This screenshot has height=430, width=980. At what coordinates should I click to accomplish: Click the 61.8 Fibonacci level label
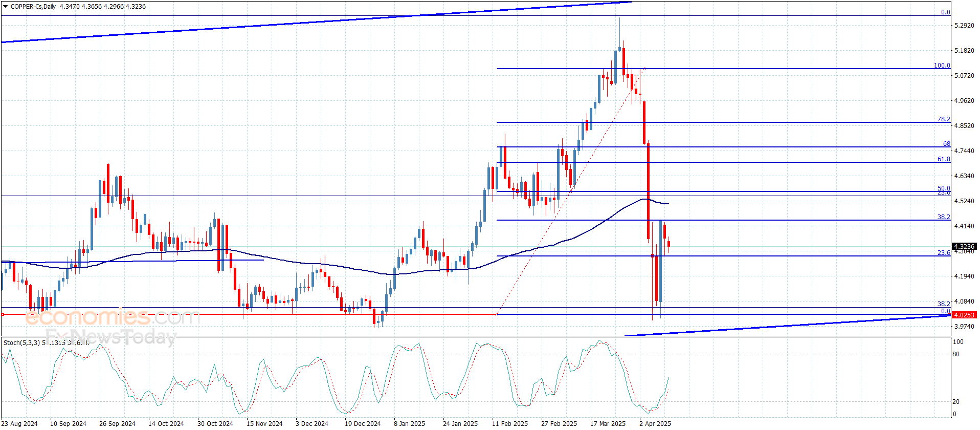click(944, 159)
